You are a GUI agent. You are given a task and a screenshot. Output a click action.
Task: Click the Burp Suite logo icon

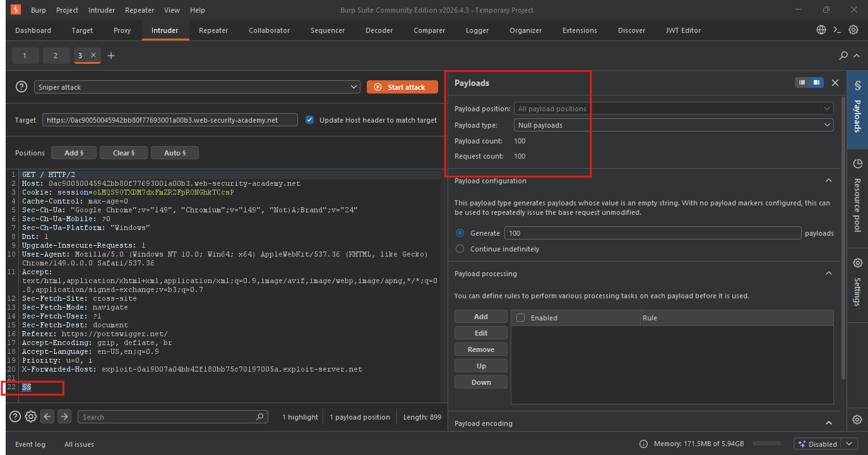(16, 10)
